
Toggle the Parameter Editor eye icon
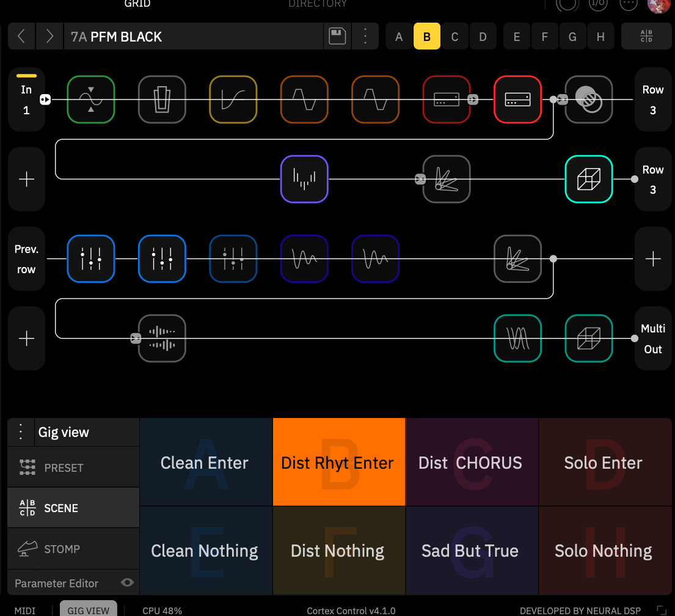[127, 583]
